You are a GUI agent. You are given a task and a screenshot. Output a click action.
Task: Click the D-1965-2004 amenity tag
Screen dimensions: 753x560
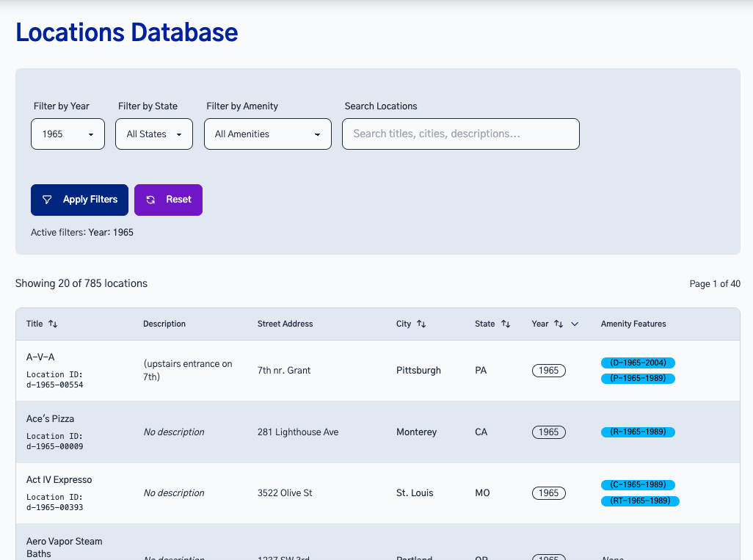(638, 363)
